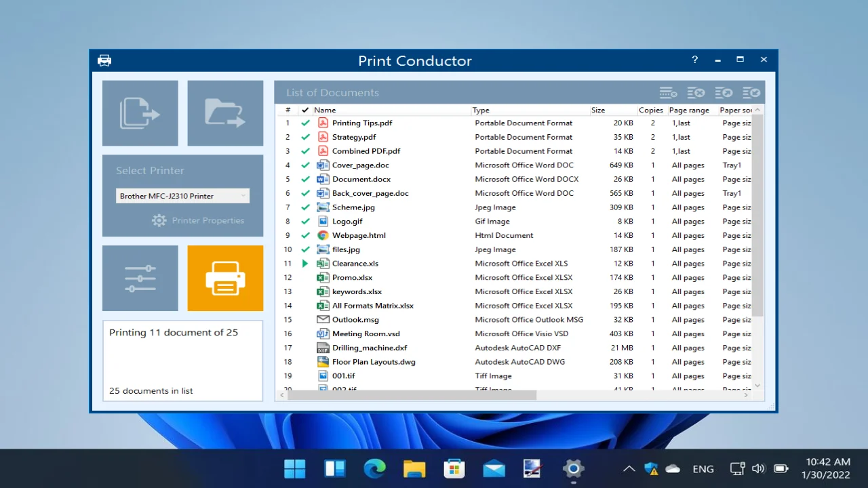Toggle the check mark for Back_cover_page.doc
Screen dimensions: 868x488
click(x=305, y=193)
